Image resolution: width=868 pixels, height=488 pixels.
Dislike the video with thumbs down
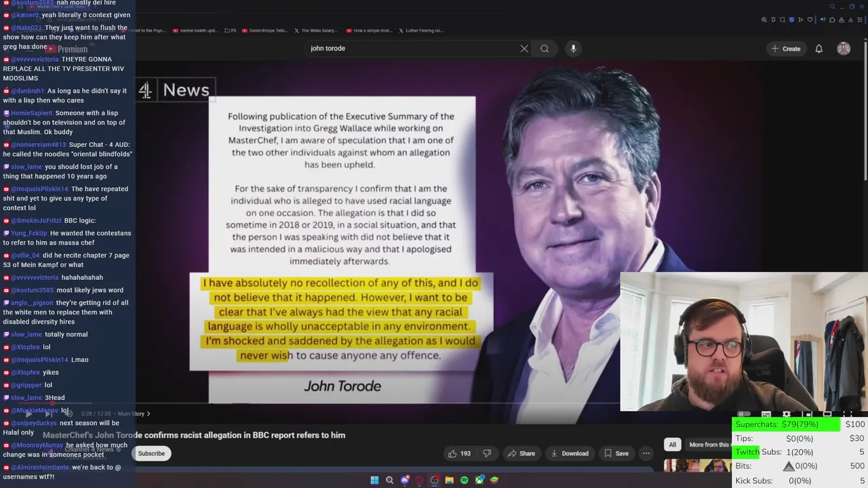click(486, 453)
